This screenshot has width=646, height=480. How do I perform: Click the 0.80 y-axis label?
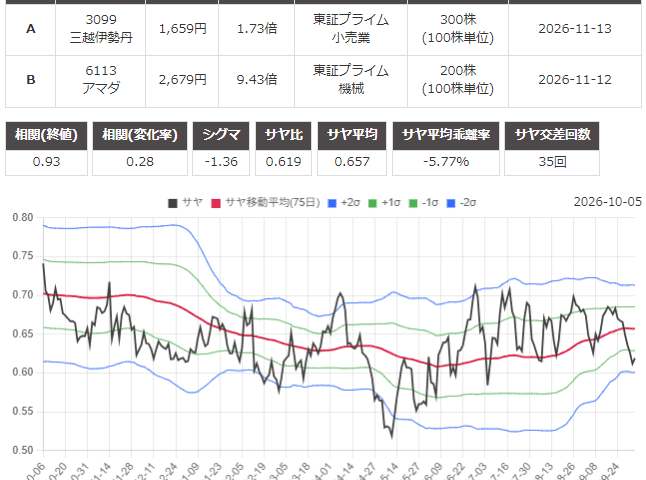[23, 218]
